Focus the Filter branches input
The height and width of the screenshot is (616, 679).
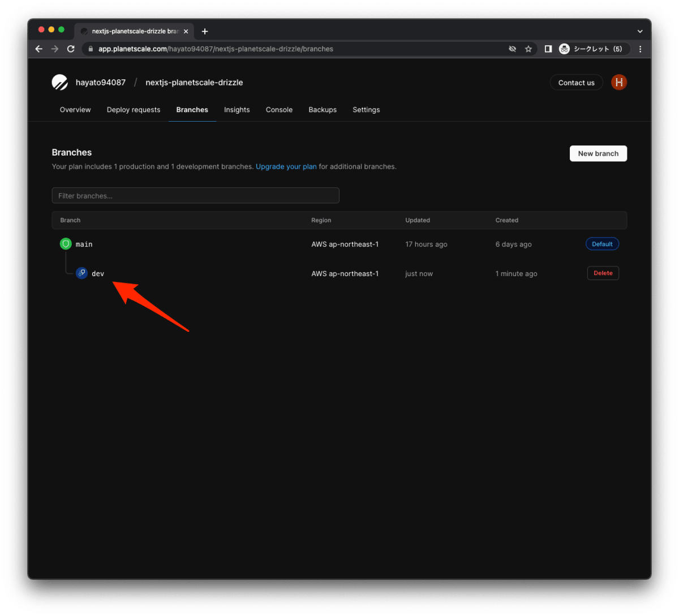195,196
